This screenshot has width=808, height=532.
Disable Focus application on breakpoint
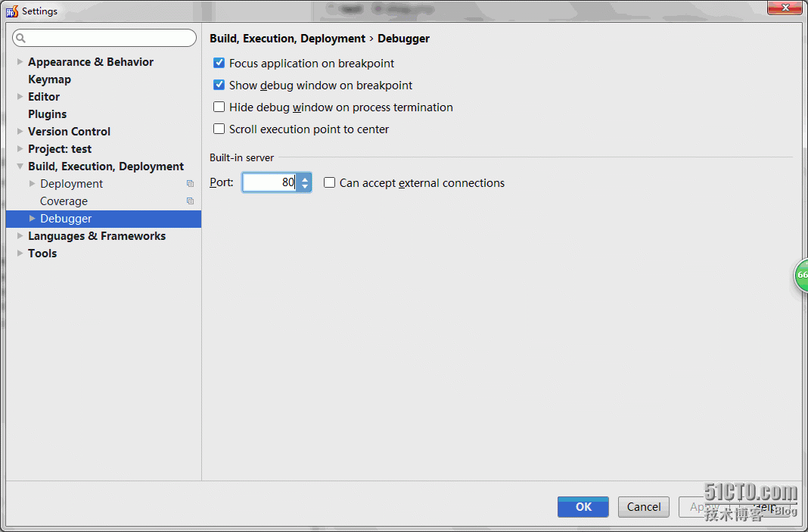219,63
